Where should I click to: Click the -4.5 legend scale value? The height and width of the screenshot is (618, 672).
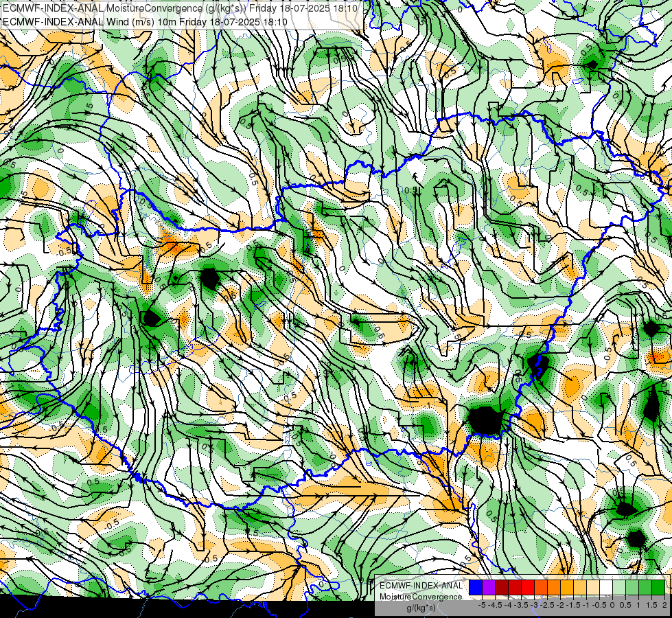coord(495,605)
